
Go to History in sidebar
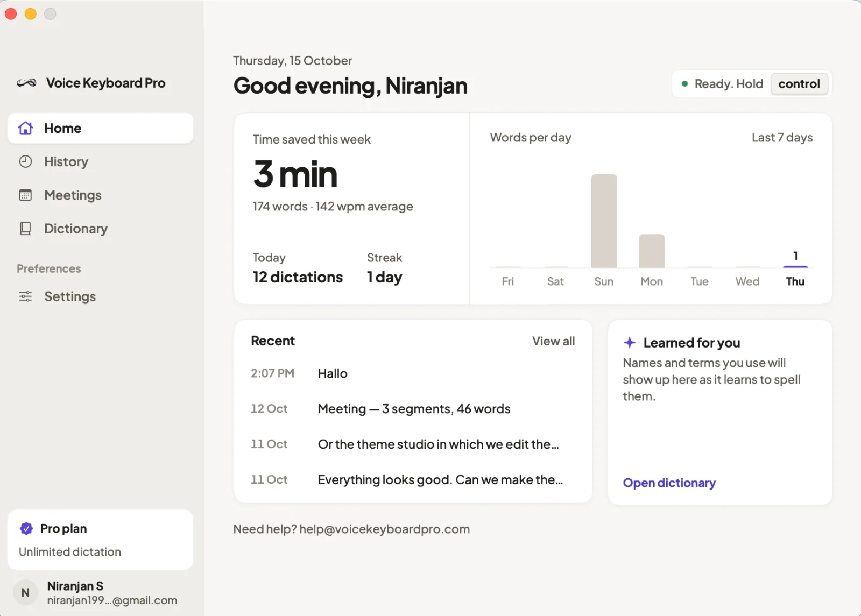(100, 161)
